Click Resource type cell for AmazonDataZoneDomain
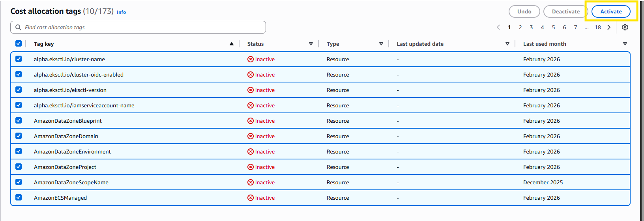The image size is (644, 221). click(338, 136)
